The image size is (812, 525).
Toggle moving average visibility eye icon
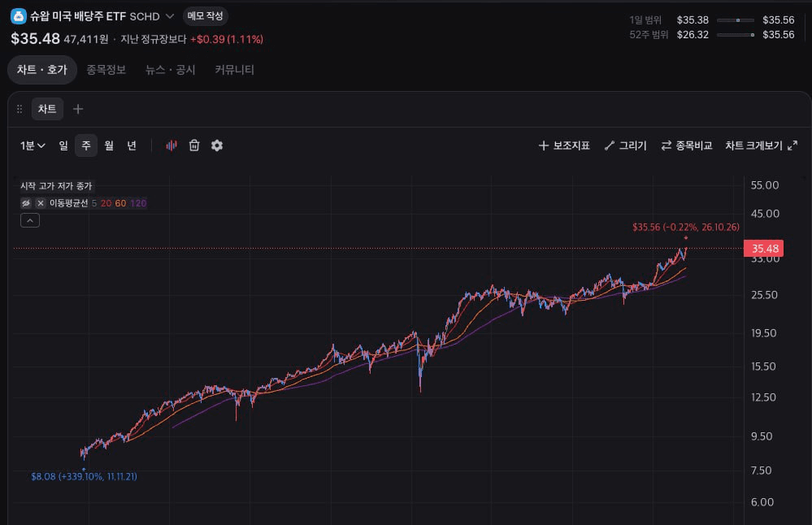click(26, 203)
